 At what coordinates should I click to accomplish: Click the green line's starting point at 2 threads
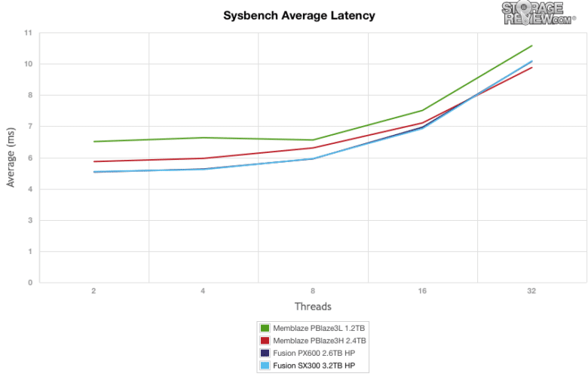click(93, 142)
